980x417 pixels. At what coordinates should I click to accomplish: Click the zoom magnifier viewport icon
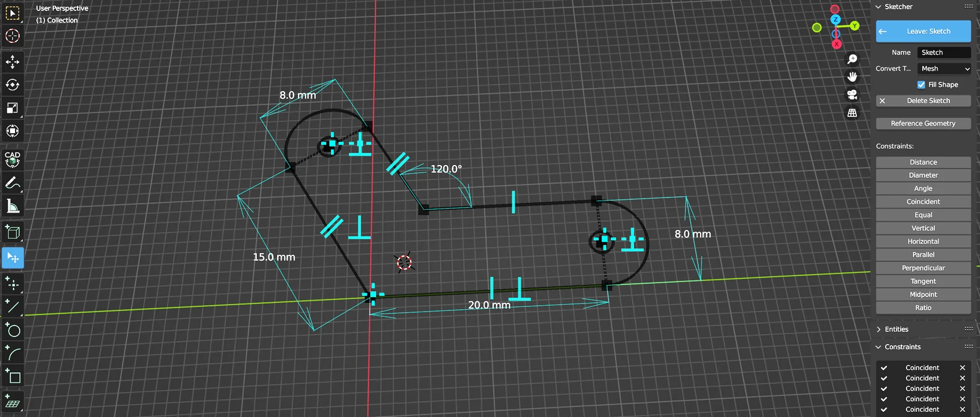[x=852, y=59]
